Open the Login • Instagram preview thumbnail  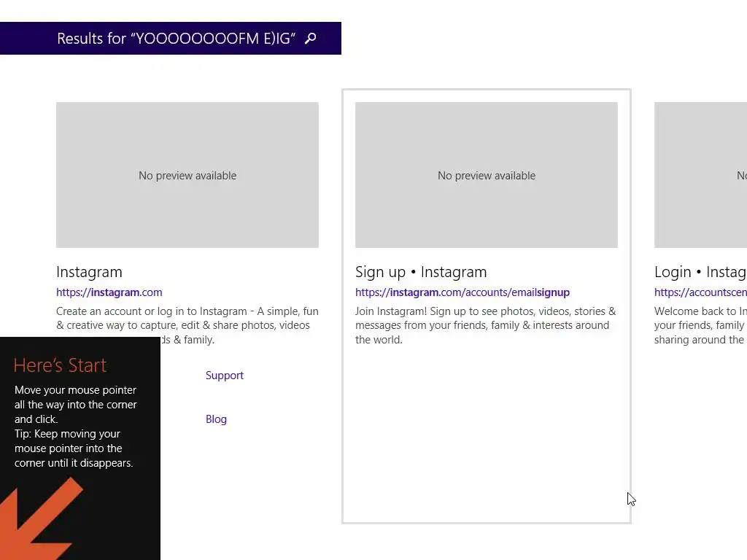(x=701, y=175)
